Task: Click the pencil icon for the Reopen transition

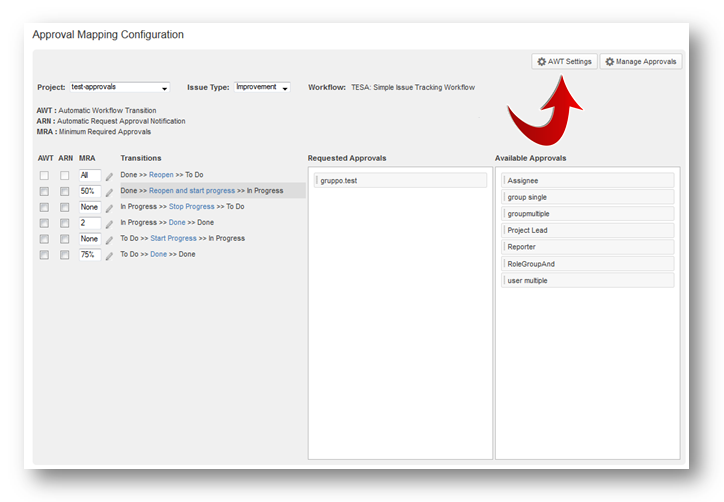Action: [110, 176]
